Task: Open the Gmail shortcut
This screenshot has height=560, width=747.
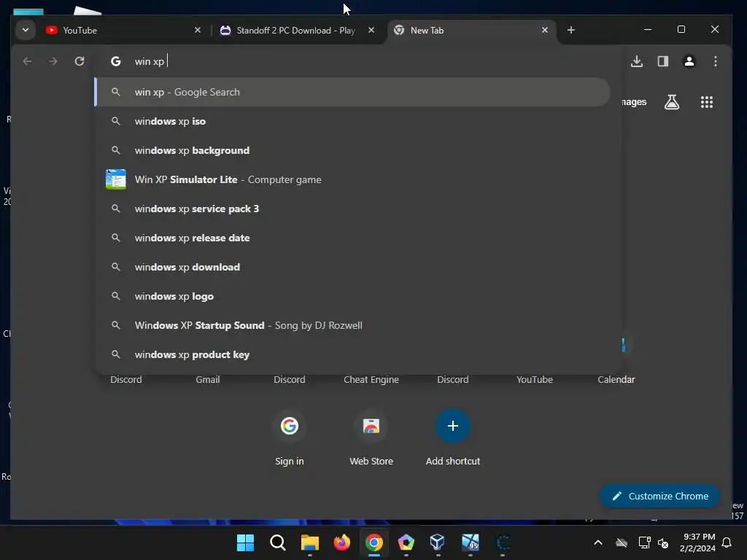Action: tap(208, 379)
